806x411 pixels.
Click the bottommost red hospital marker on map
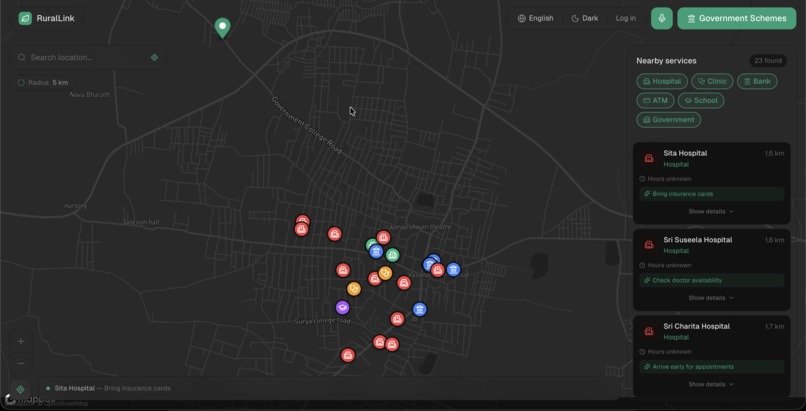click(x=348, y=355)
